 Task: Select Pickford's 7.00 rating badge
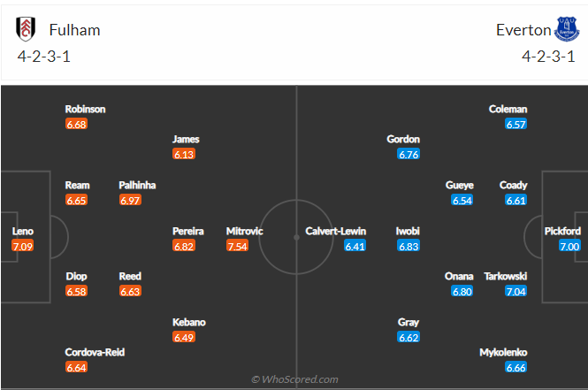[569, 247]
